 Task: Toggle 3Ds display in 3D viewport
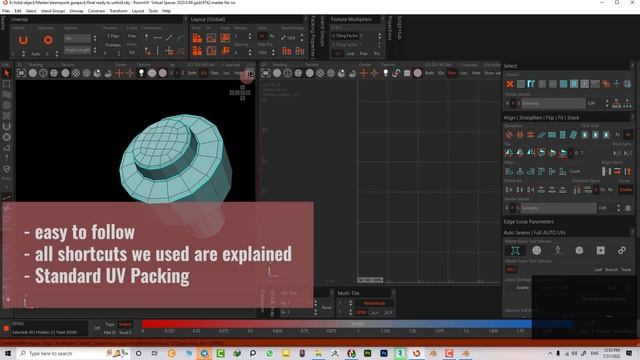(x=203, y=73)
